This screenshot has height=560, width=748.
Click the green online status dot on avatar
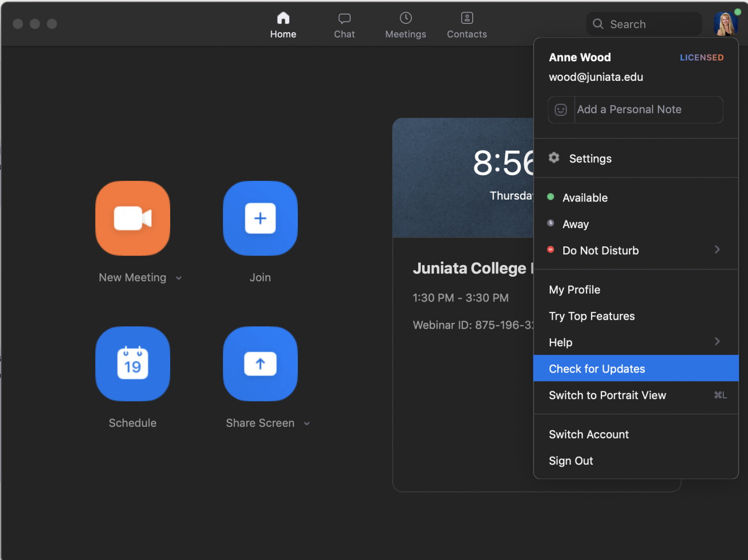coord(738,12)
